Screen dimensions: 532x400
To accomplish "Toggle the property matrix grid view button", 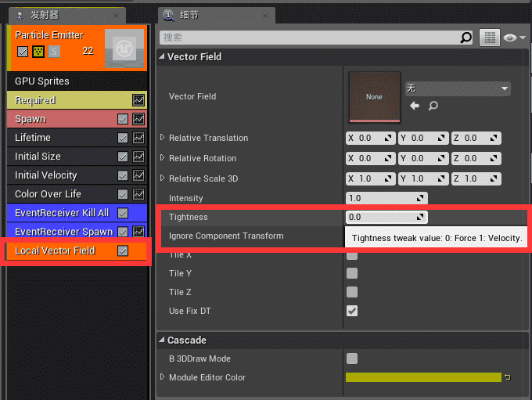I will pyautogui.click(x=490, y=37).
